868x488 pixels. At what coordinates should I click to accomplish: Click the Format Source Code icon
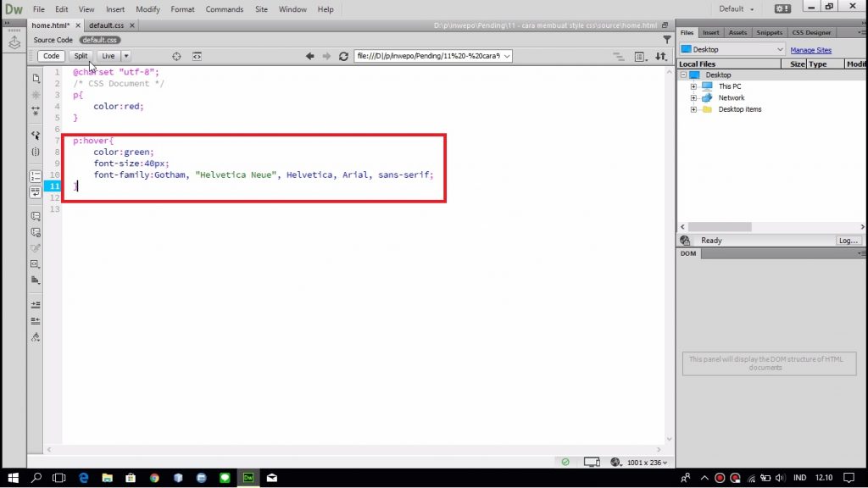(36, 337)
